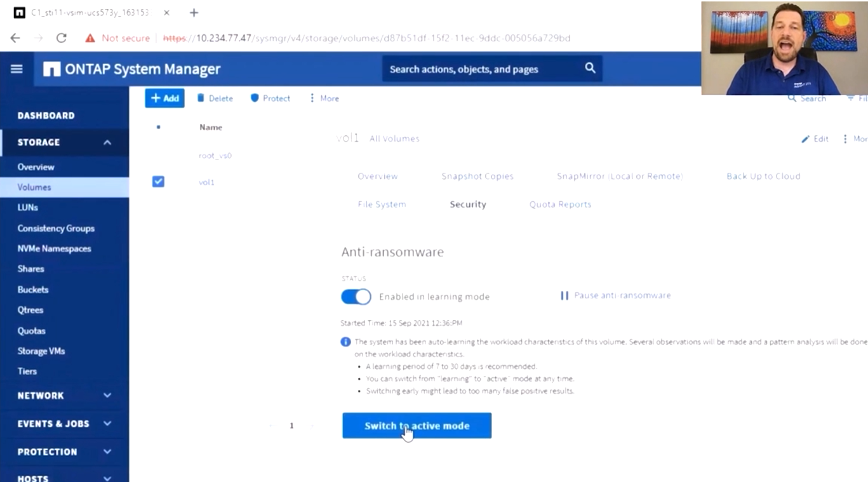Expand the EVENTS & JOBS section
The width and height of the screenshot is (868, 482).
(x=107, y=424)
